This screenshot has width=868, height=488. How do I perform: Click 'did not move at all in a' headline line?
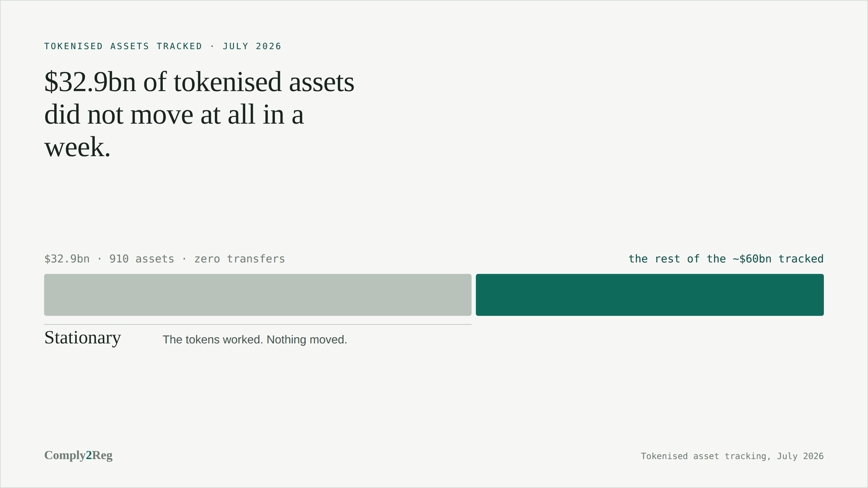(x=174, y=115)
